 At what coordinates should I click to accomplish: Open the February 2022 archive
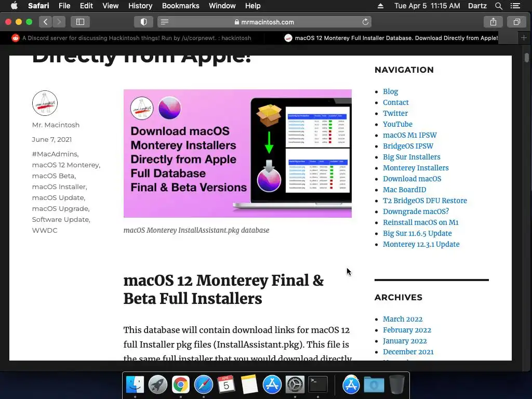coord(407,330)
